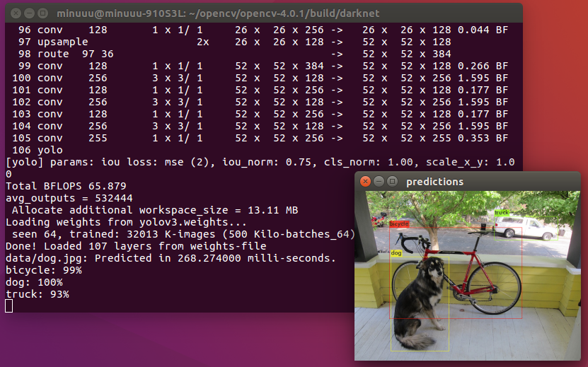588x367 pixels.
Task: Click the 'bicycle: 99%' terminal line
Action: pyautogui.click(x=43, y=270)
